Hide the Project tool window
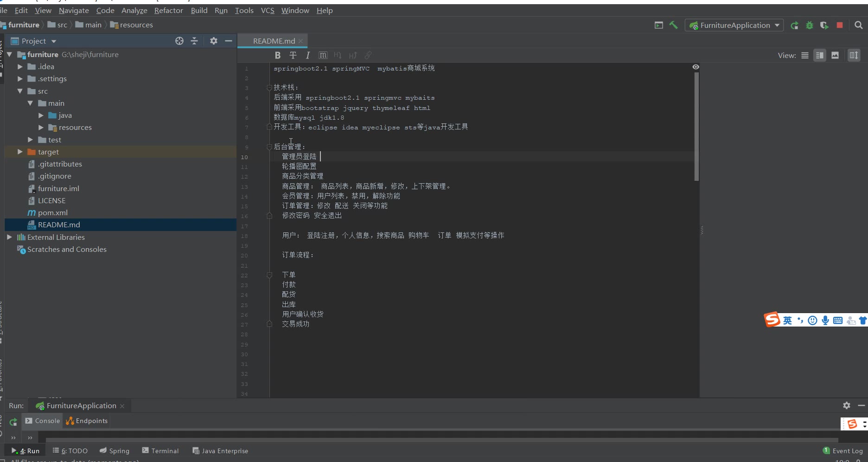868x462 pixels. pos(229,41)
